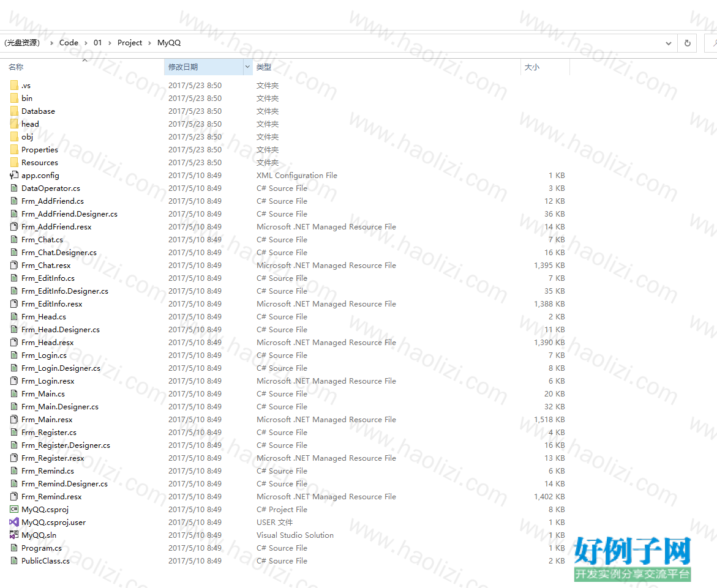Image resolution: width=717 pixels, height=588 pixels.
Task: Click the Program.cs file icon
Action: pos(14,548)
